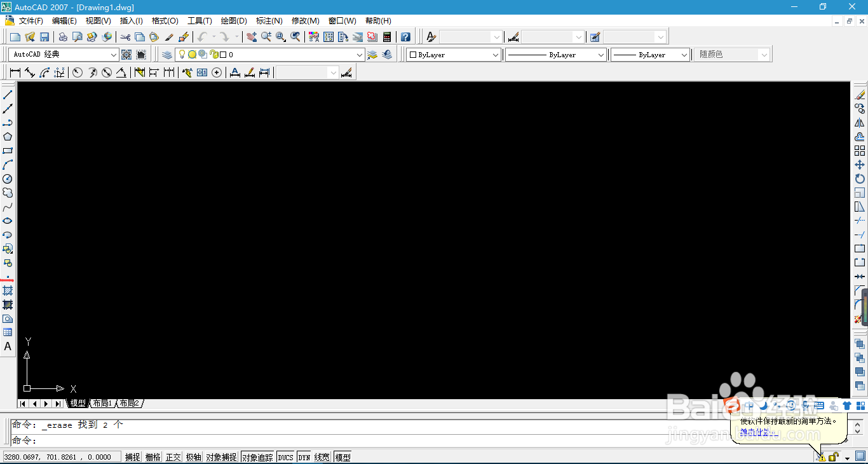Select the Spline draw tool
This screenshot has height=464, width=868.
[x=8, y=207]
